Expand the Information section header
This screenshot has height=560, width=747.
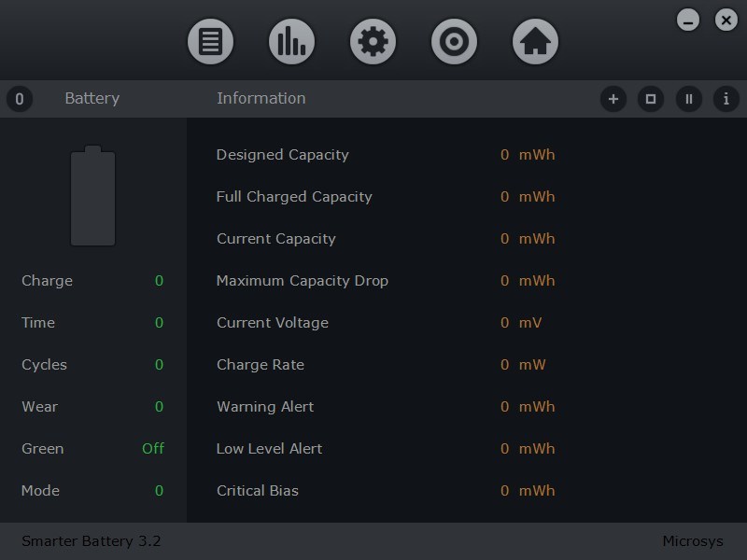(262, 98)
